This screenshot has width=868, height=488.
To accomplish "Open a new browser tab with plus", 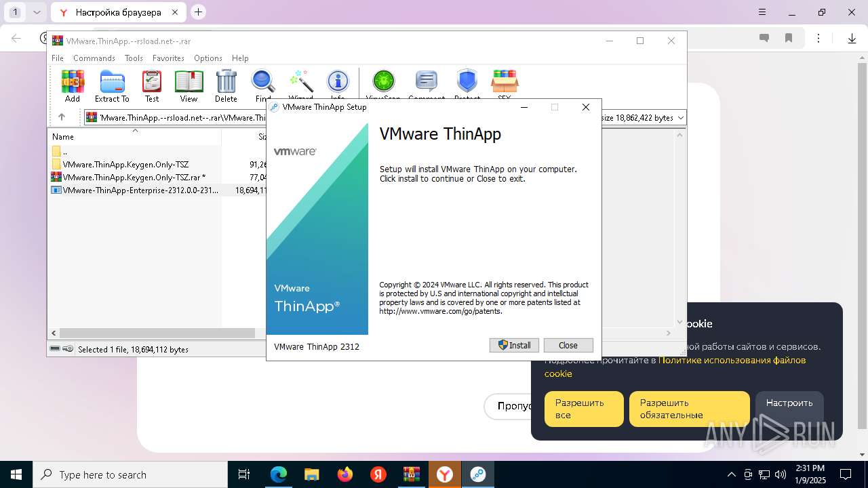I will click(198, 12).
